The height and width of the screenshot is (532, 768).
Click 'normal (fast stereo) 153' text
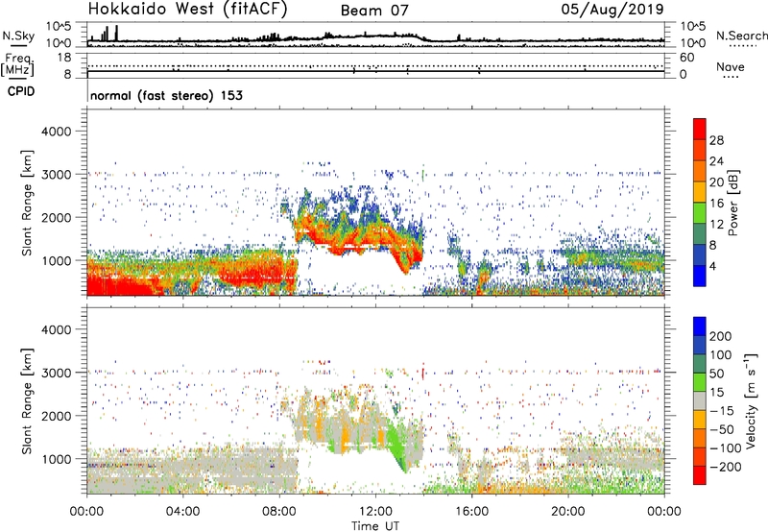pyautogui.click(x=166, y=95)
